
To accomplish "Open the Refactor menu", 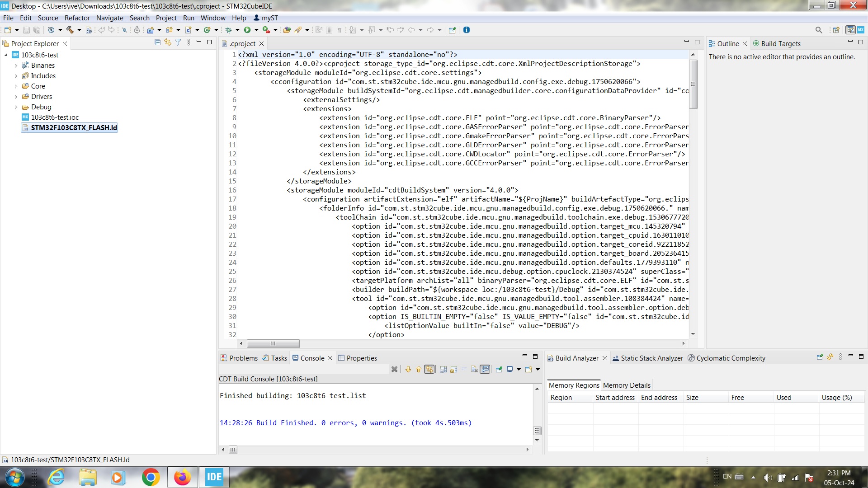I will (x=77, y=18).
